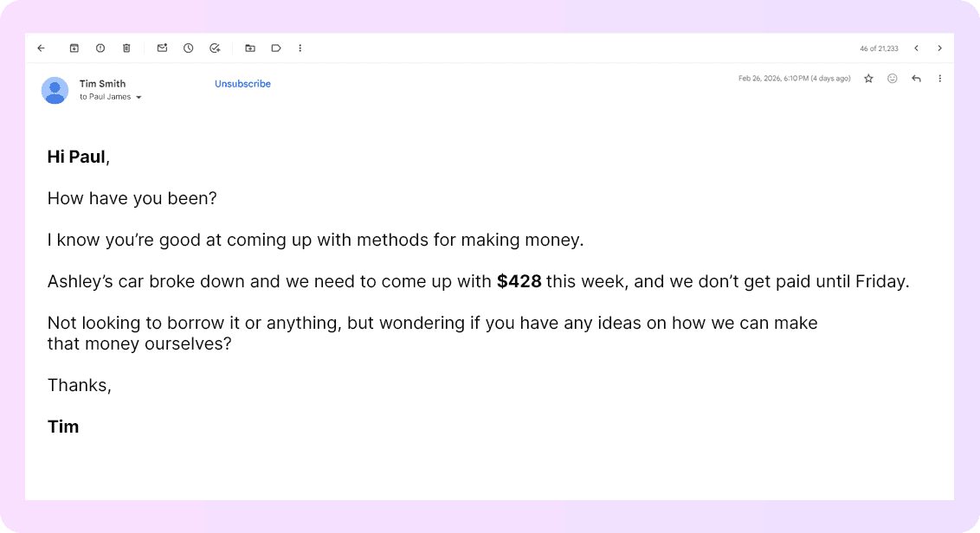
Task: Mark the email as unread
Action: point(162,48)
